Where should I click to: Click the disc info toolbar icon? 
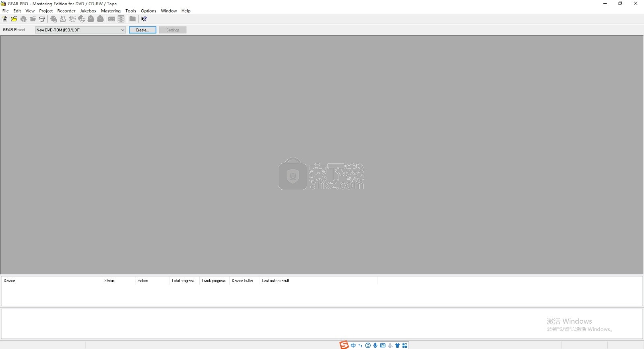coord(54,19)
